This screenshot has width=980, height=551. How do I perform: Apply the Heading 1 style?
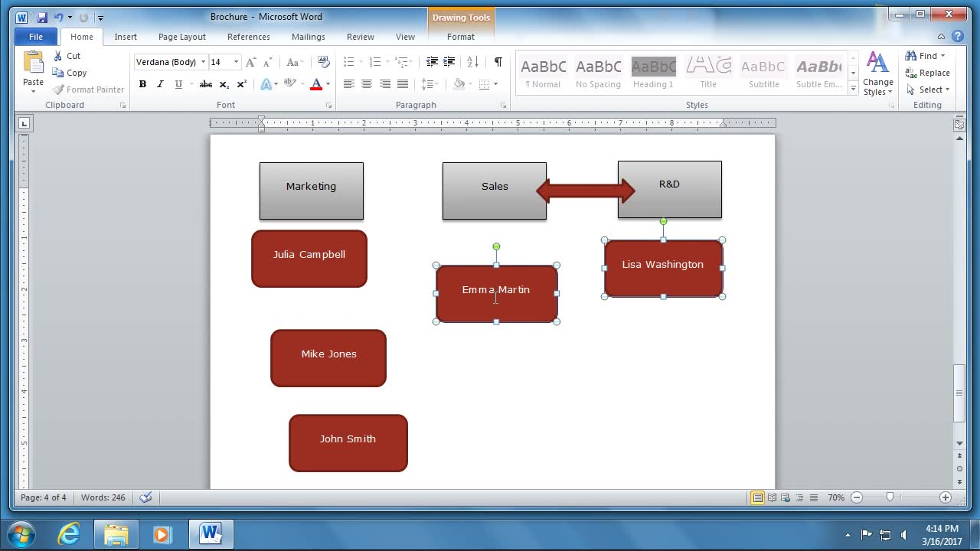click(653, 73)
